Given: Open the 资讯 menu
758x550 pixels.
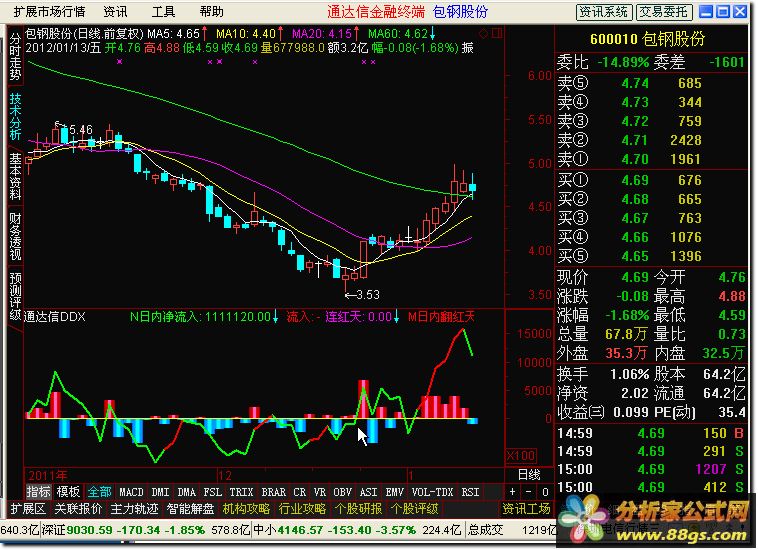Looking at the screenshot, I should 116,12.
